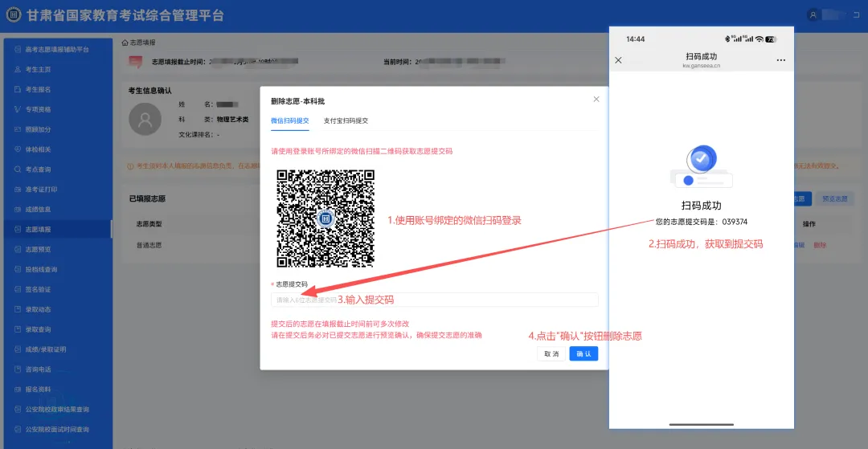This screenshot has width=868, height=449.
Task: Click the phone Bluetooth status icon
Action: pos(727,39)
